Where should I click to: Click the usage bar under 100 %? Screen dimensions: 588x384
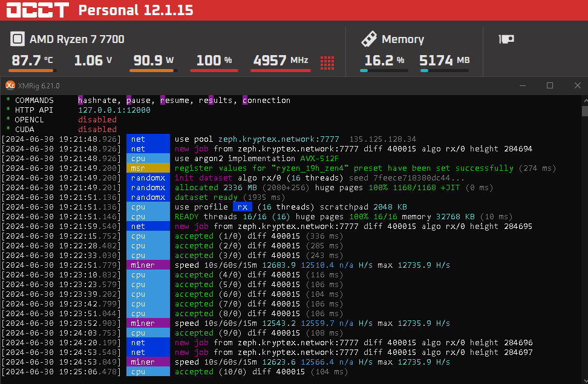point(214,70)
